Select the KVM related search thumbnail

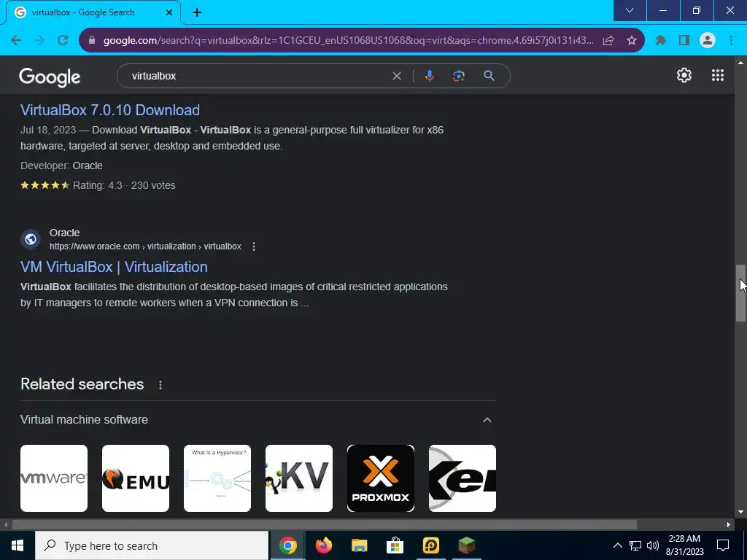coord(298,478)
